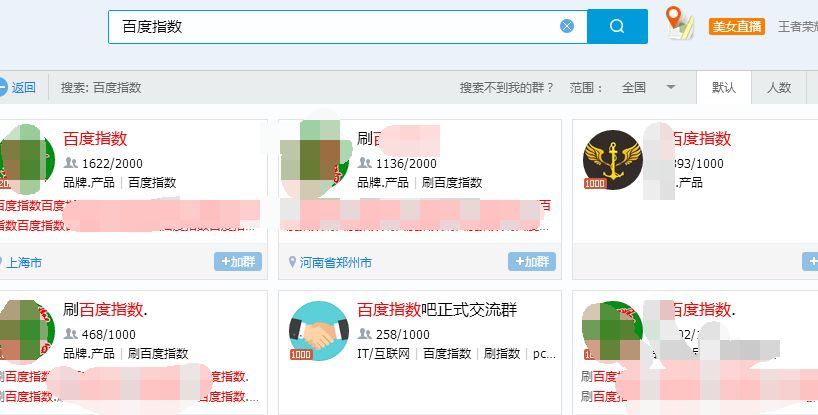The image size is (818, 415).
Task: Click the 1622/2000 member count text
Action: [x=112, y=164]
